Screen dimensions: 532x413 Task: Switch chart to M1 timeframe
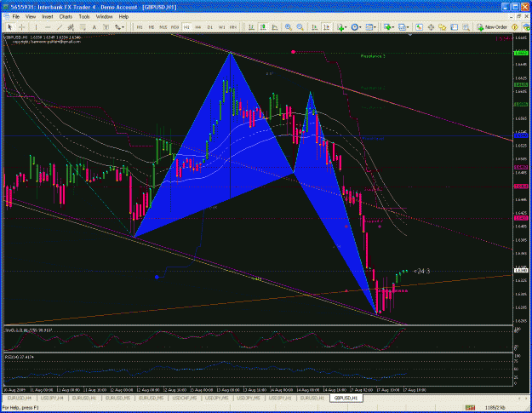tap(140, 27)
